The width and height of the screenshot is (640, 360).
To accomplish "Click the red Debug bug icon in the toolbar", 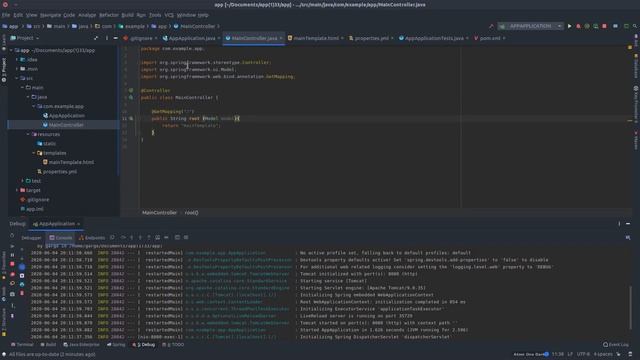I will coord(578,26).
